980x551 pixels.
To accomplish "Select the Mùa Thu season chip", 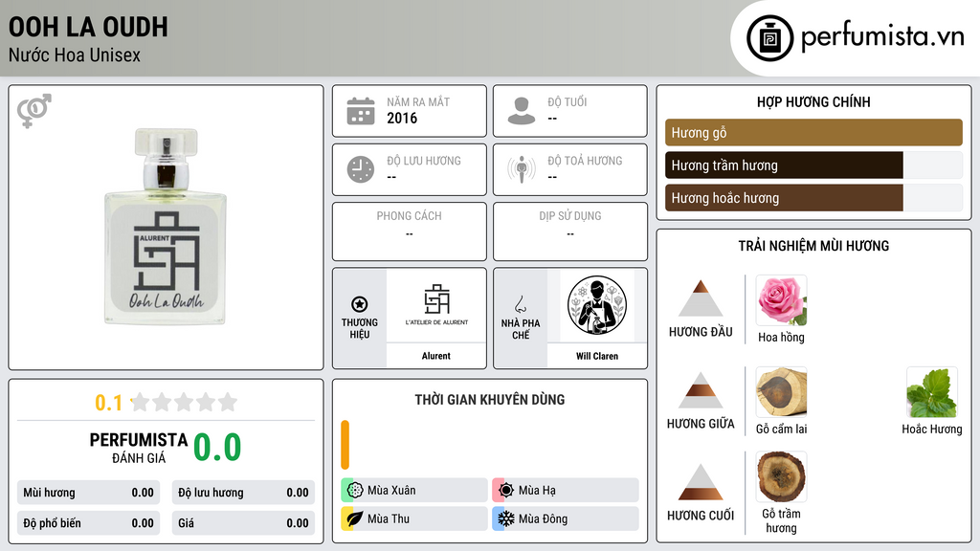I will tap(414, 518).
